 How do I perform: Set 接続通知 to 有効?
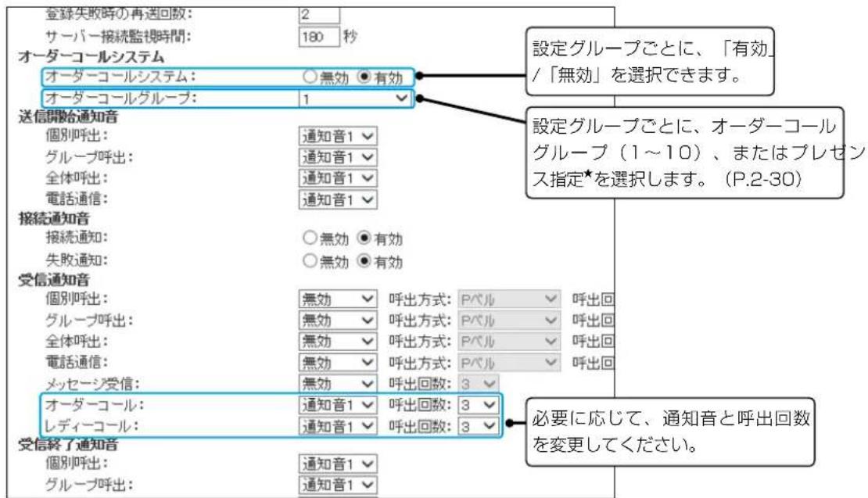[x=364, y=238]
